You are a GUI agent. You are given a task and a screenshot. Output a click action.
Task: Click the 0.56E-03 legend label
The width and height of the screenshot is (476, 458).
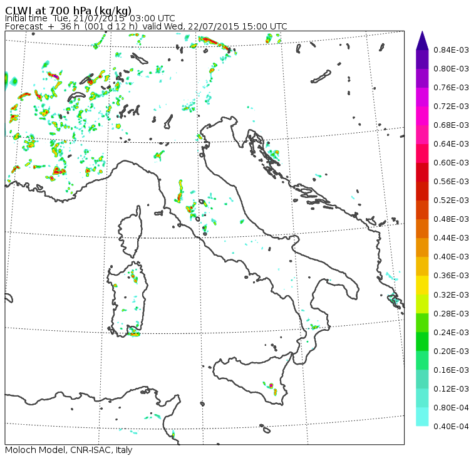(x=451, y=182)
